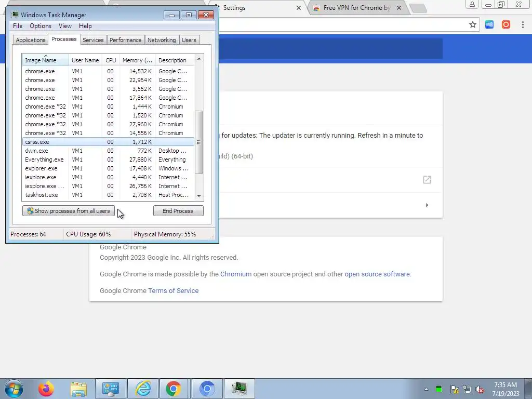Open the open source software link

click(377, 274)
